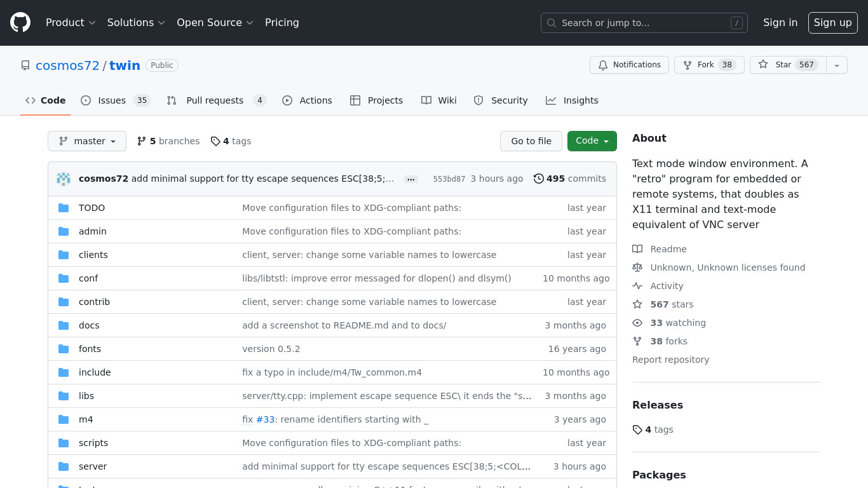Click the cosmos72 avatar icon
Viewport: 868px width, 488px height.
tap(64, 179)
